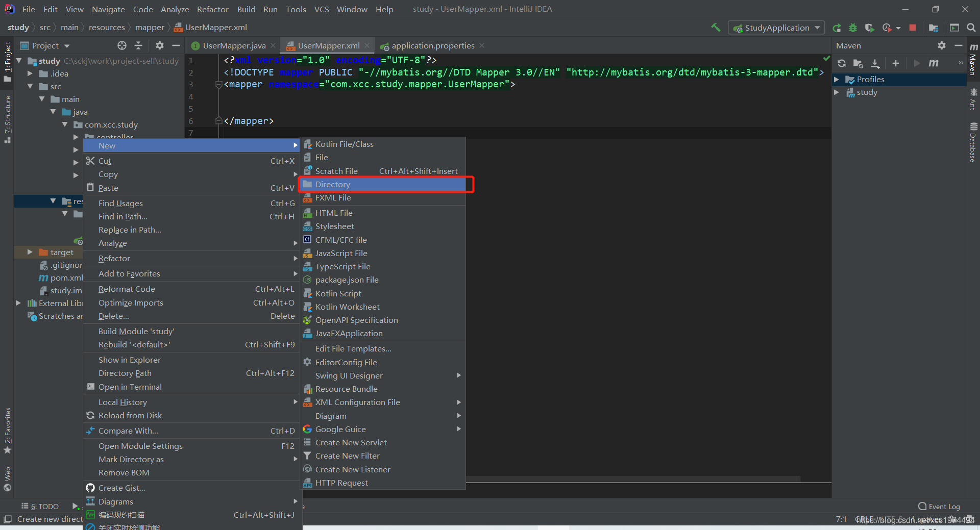Click Create Gist in context menu

click(191, 488)
